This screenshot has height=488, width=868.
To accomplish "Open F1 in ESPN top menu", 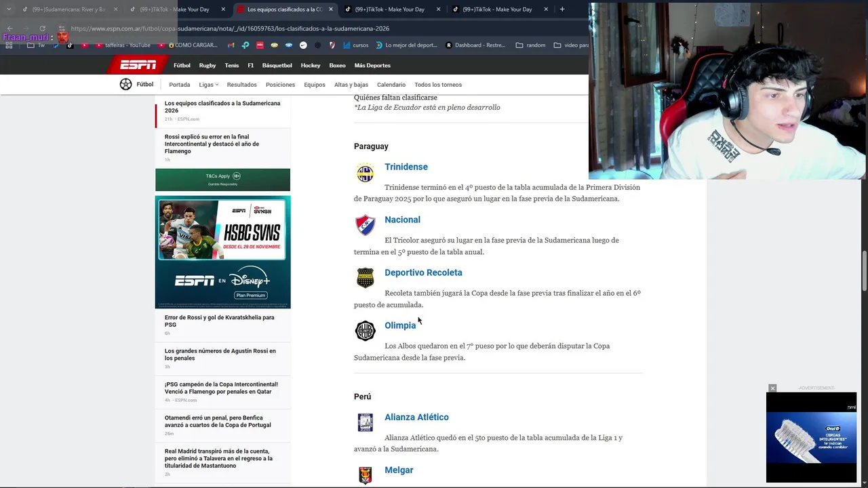I will [x=251, y=66].
